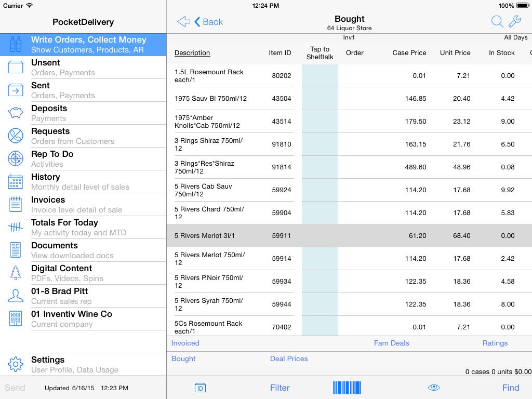The image size is (532, 399).
Task: Select 5 Rivers P.Noir 750ml/12 item
Action: coord(209,281)
